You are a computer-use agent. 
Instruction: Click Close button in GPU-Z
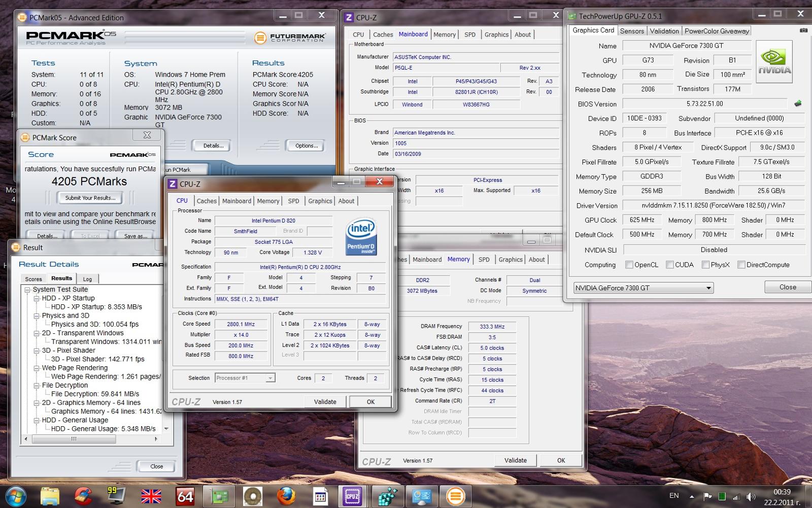788,287
